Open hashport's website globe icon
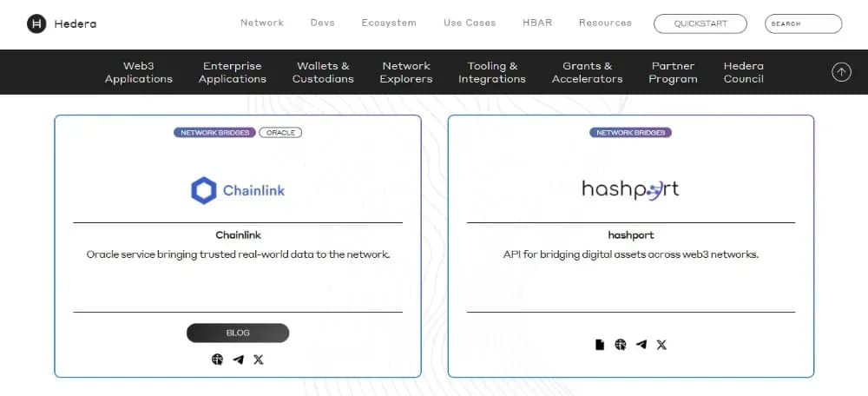 pyautogui.click(x=621, y=345)
